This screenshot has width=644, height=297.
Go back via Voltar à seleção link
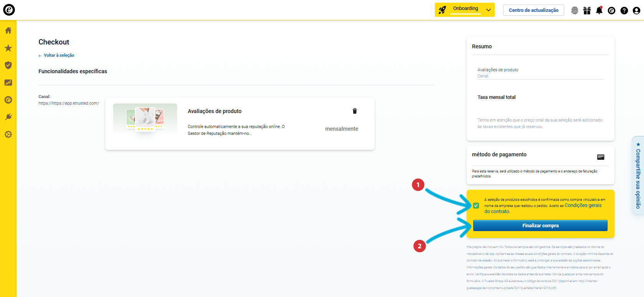(x=59, y=55)
